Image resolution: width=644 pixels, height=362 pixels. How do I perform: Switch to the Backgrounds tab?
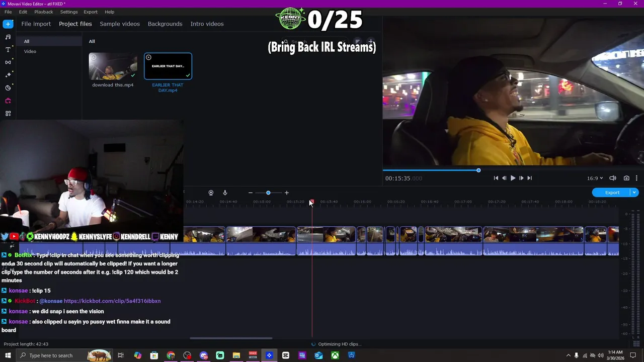point(165,24)
